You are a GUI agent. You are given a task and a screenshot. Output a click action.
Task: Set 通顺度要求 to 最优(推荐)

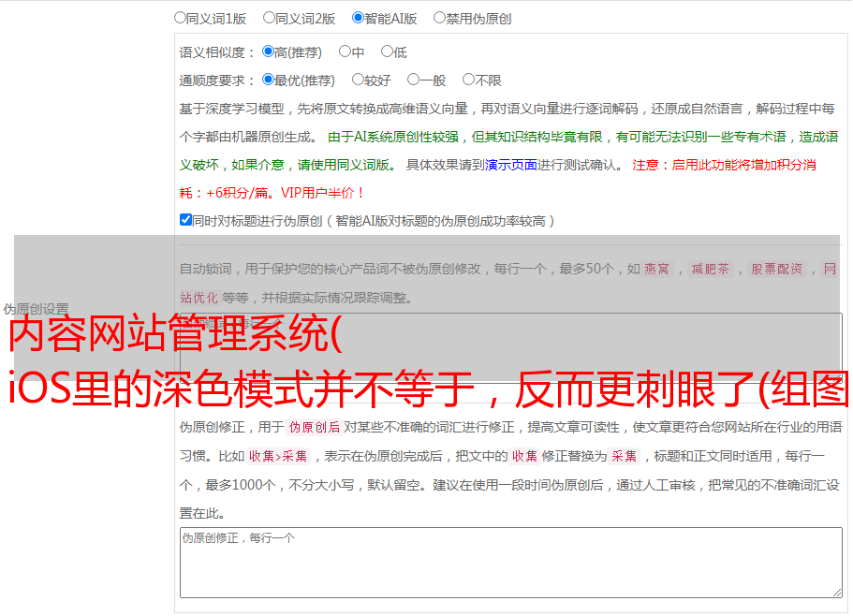point(268,80)
